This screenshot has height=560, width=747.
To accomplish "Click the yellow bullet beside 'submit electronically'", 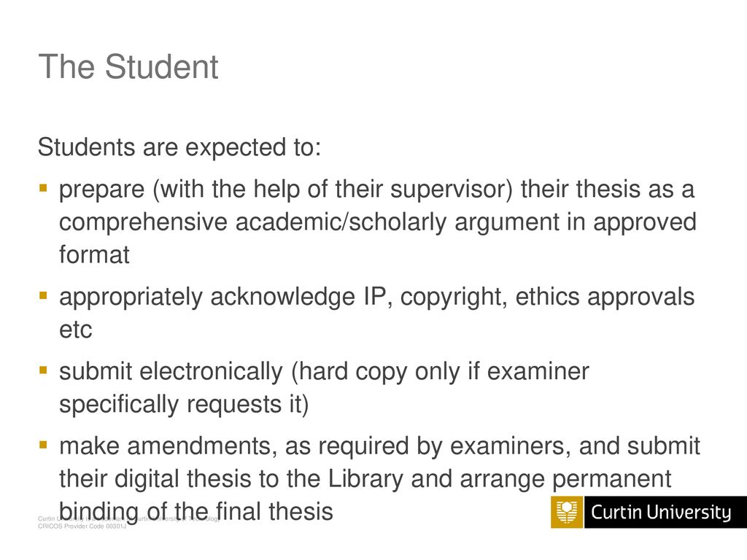I will 43,370.
